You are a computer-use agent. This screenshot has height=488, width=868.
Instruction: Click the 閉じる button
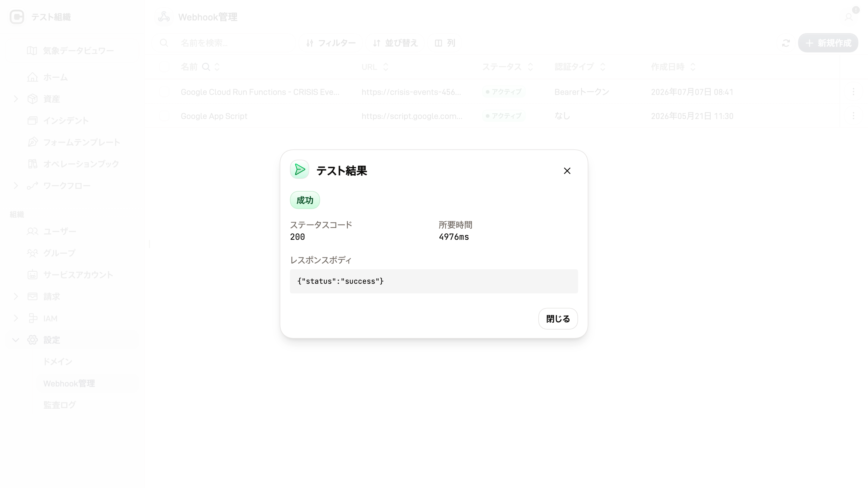pyautogui.click(x=558, y=319)
